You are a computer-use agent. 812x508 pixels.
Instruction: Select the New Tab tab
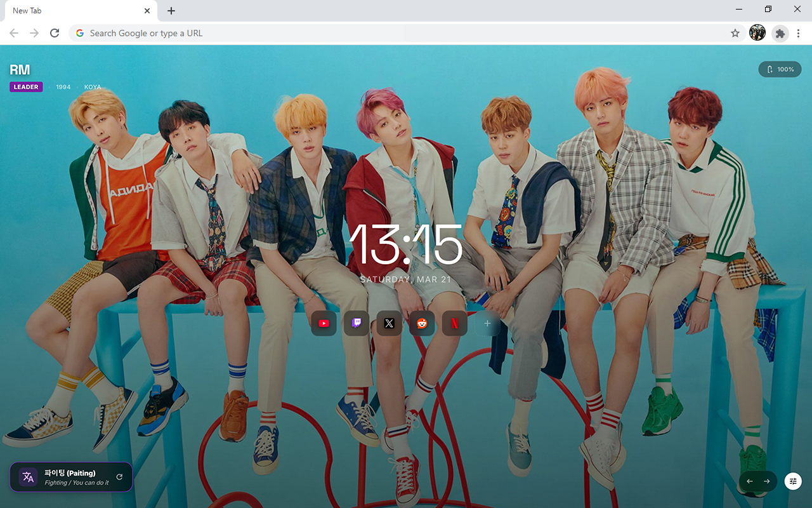pyautogui.click(x=70, y=11)
